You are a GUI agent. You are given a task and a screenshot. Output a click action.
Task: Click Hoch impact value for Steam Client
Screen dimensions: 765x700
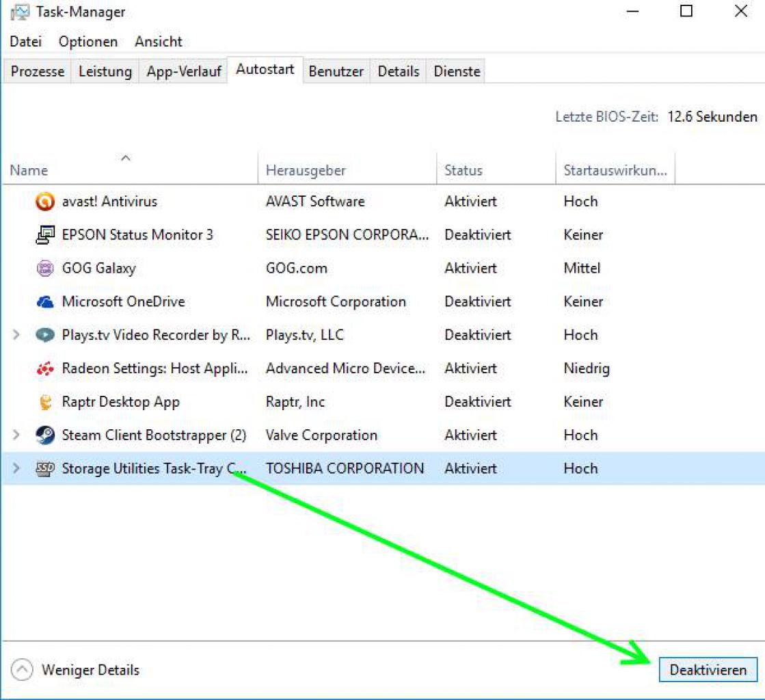[x=580, y=435]
